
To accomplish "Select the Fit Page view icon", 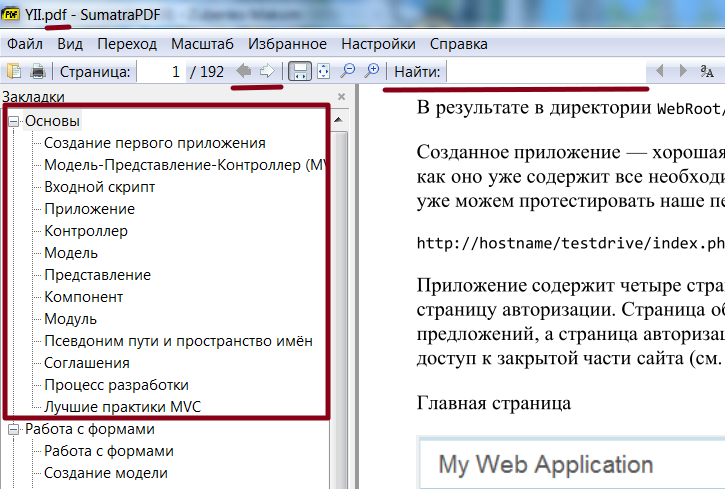I will coord(323,71).
